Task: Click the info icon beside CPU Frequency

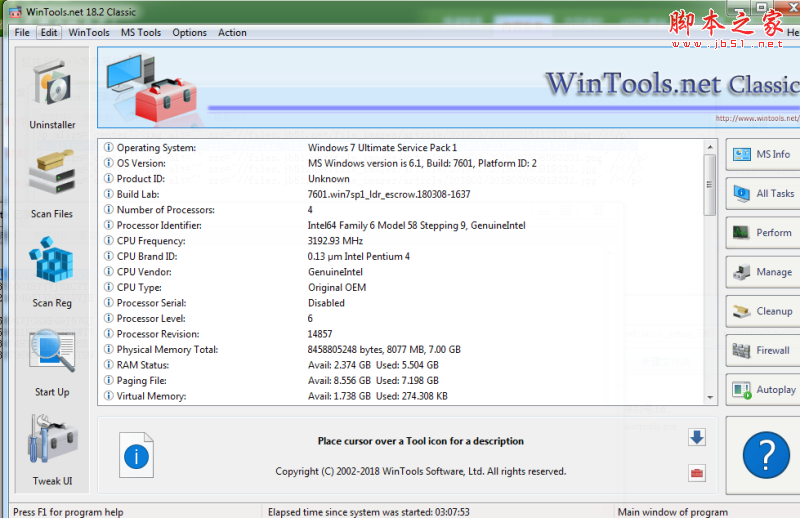Action: tap(109, 240)
